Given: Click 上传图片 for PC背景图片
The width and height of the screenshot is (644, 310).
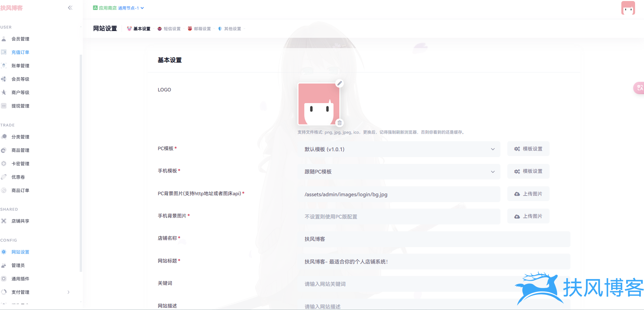Looking at the screenshot, I should point(528,194).
